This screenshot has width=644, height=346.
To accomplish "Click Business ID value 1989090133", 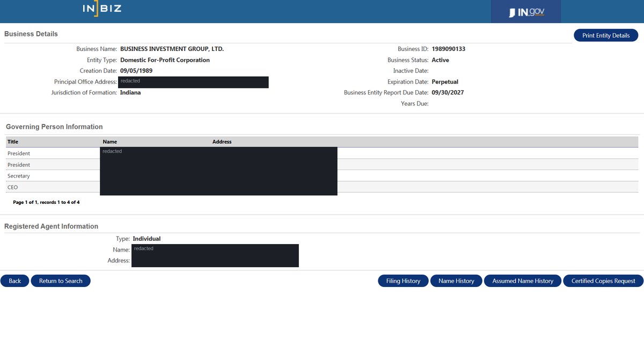I will 448,49.
